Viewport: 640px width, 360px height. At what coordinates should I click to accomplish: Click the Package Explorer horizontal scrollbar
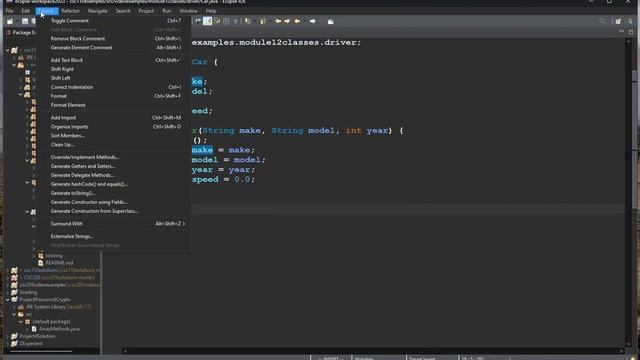coord(41,351)
